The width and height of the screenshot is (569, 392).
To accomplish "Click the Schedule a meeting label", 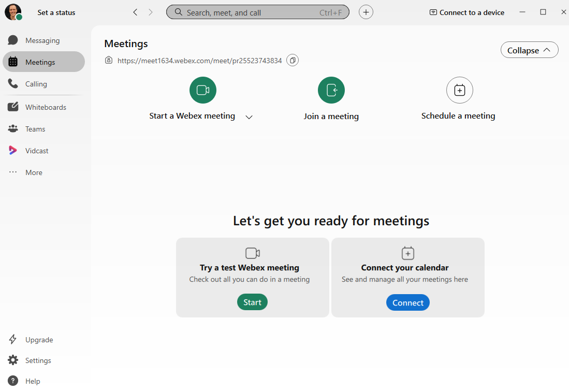I will click(458, 116).
